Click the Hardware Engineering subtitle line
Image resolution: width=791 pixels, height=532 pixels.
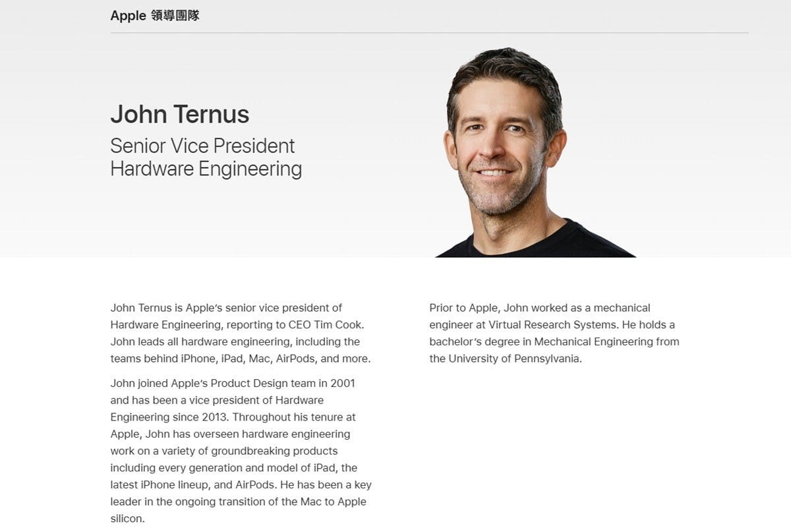coord(206,169)
